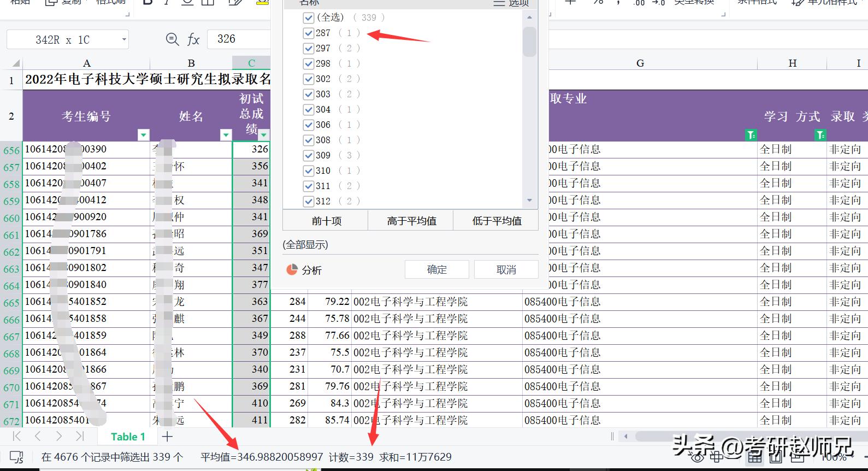The image size is (868, 471).
Task: Open 姓名 column filter dropdown
Action: 226,135
